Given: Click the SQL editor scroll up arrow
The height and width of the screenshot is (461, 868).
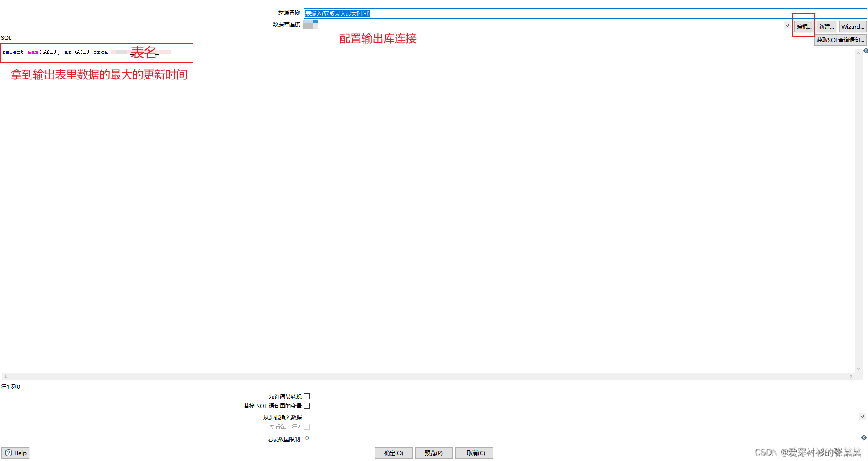Looking at the screenshot, I should [x=858, y=53].
